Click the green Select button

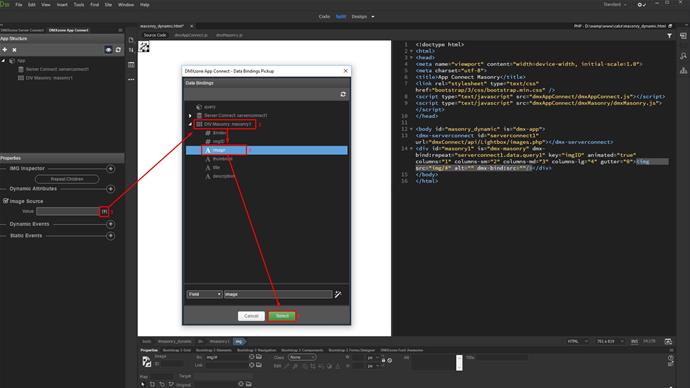(282, 316)
